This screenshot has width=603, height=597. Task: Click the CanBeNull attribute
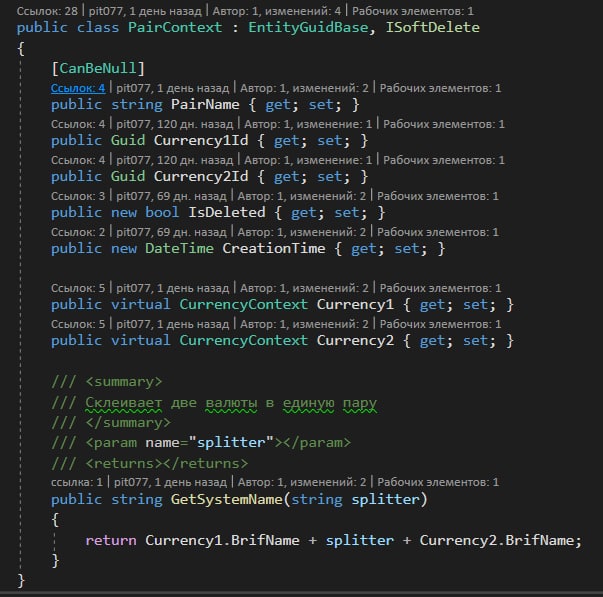pos(98,68)
